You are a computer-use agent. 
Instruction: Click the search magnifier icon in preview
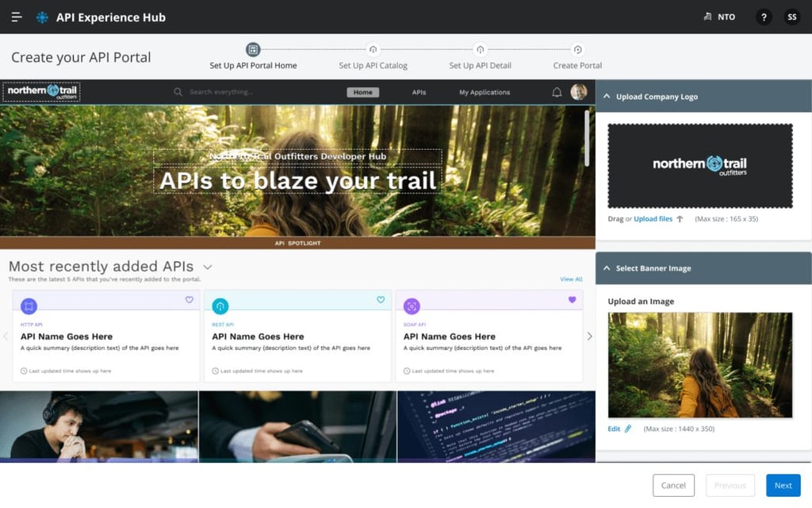point(178,92)
